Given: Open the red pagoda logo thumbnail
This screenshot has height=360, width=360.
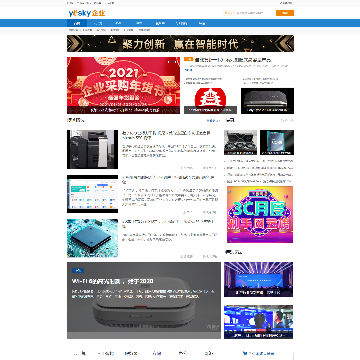Looking at the screenshot, I should pyautogui.click(x=210, y=101).
